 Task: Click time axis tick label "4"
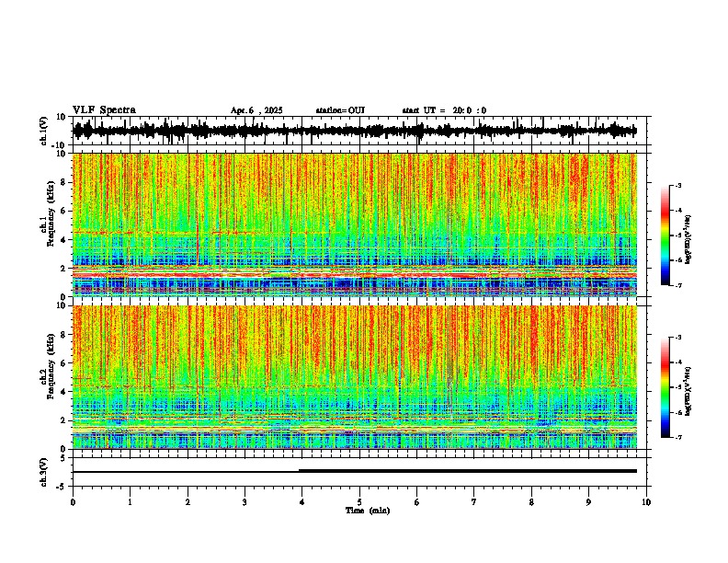[302, 502]
